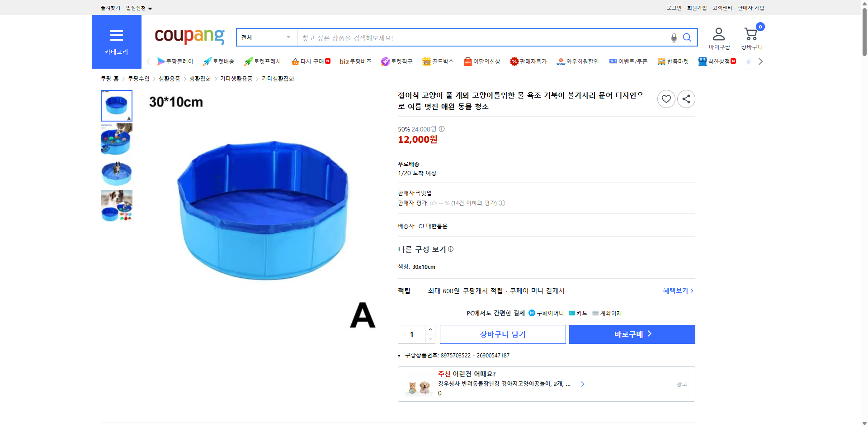Select the 로켓배송 rocket icon
This screenshot has width=868, height=427.
[x=207, y=61]
